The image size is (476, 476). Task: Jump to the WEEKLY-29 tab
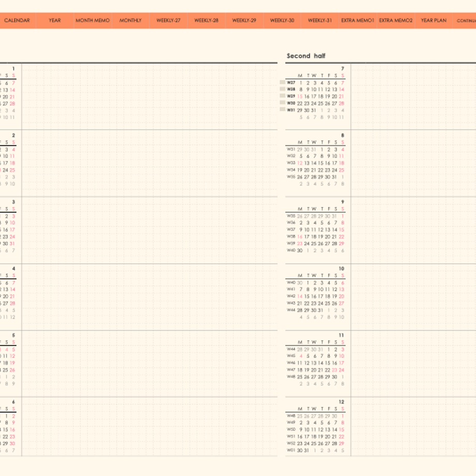pyautogui.click(x=244, y=20)
